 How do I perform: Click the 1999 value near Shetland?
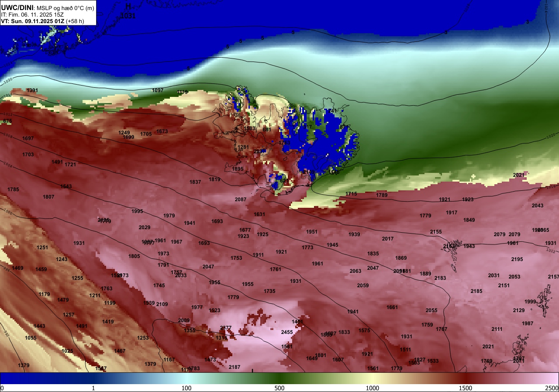(x=530, y=302)
